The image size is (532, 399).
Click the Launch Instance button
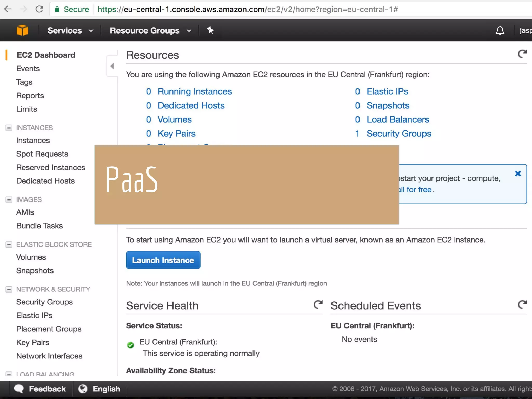click(x=163, y=260)
